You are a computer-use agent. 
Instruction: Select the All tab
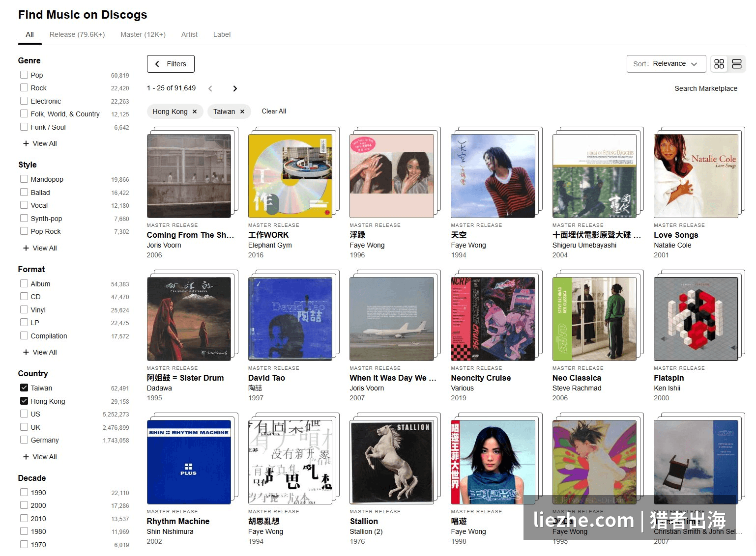tap(30, 34)
